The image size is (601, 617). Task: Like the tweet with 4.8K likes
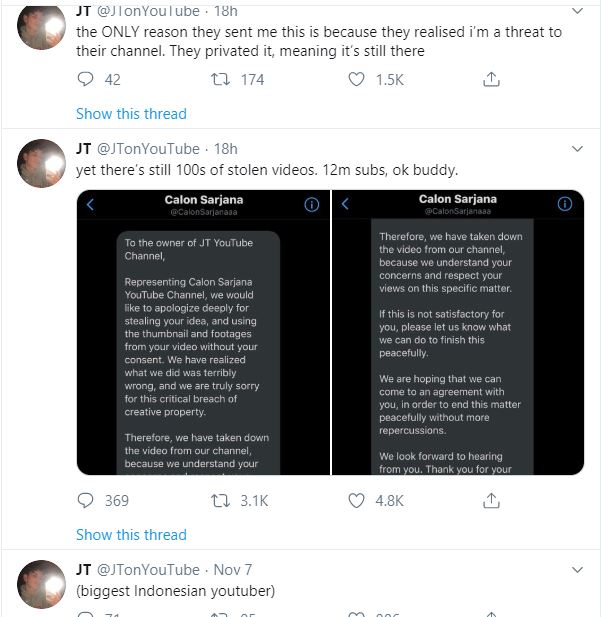click(357, 501)
